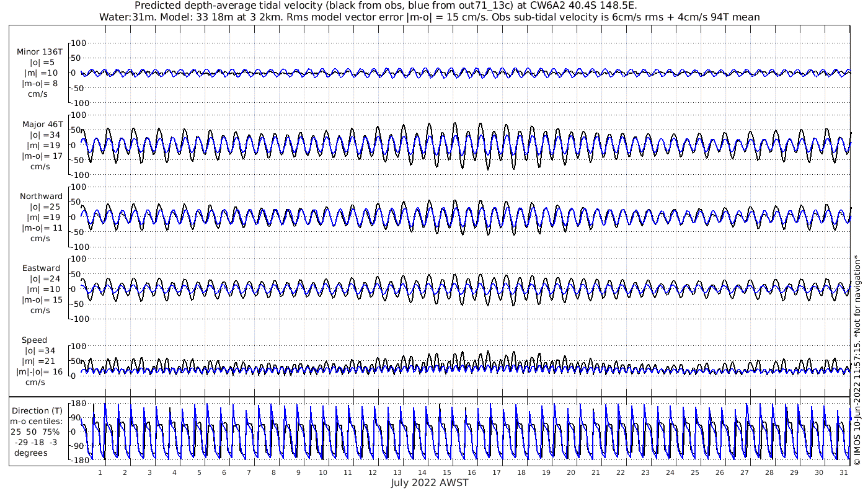The height and width of the screenshot is (496, 868).
Task: Click day 17 label on the date axis
Action: tap(496, 472)
